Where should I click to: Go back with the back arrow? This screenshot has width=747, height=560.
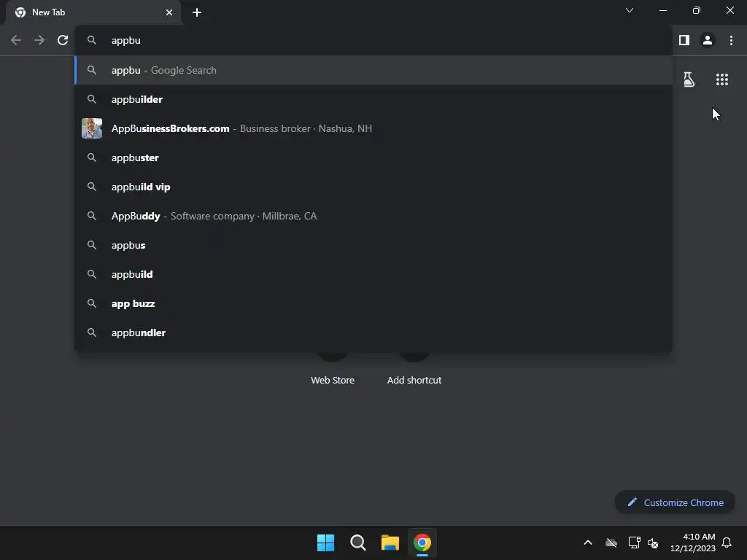tap(16, 41)
